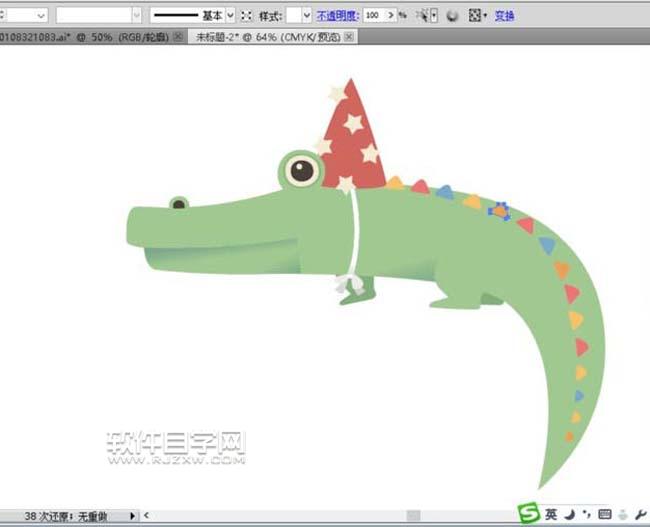Viewport: 650px width, 527px height.
Task: Click the brush definition icon beside 基本
Action: 246,16
